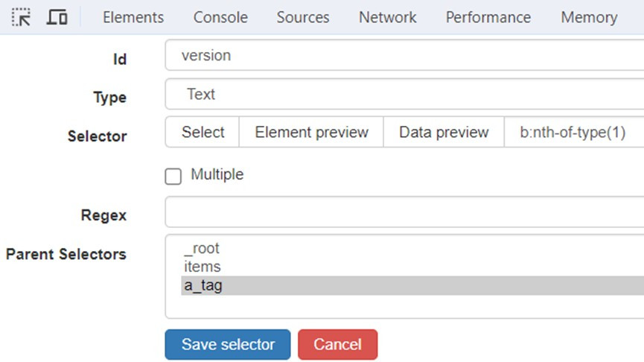Click the Id input field
This screenshot has width=644, height=362.
point(402,56)
